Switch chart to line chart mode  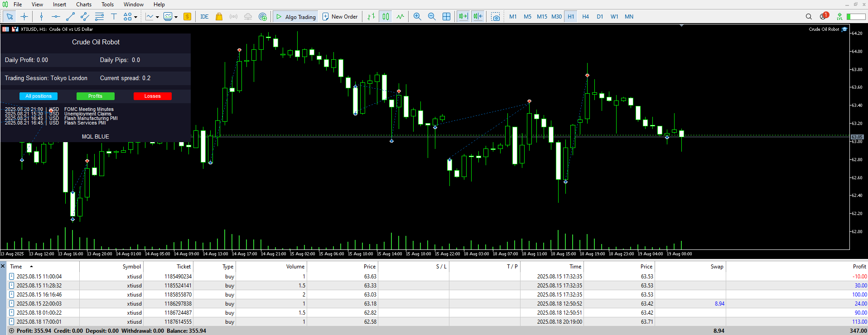click(x=400, y=17)
